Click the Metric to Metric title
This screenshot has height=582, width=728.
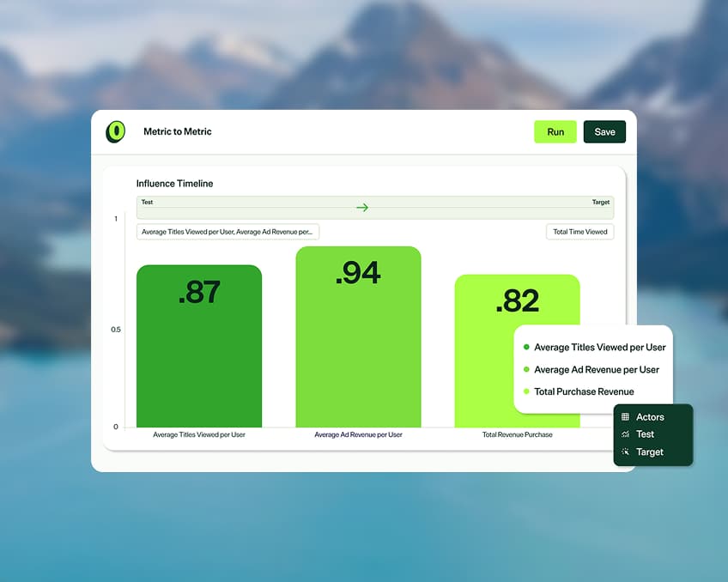178,132
